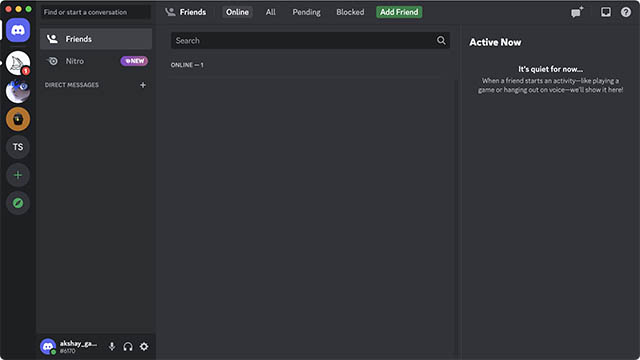640x360 pixels.
Task: Explore discoverable servers compass icon
Action: pyautogui.click(x=18, y=203)
